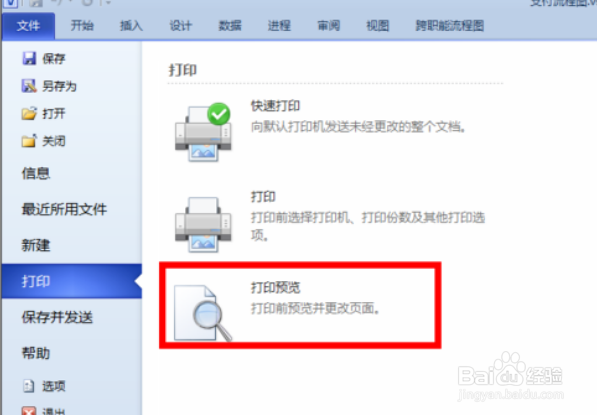Open 帮助 (Help) in the sidebar

36,353
